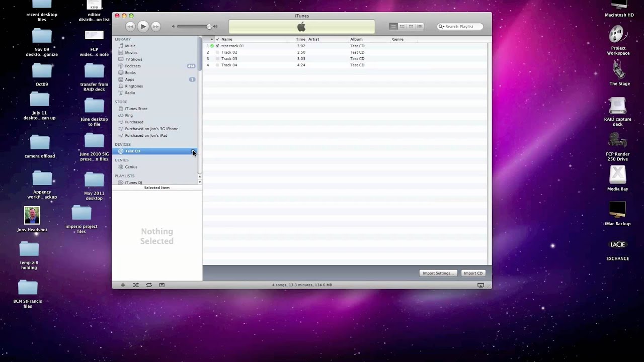Toggle all tracks via header checkmark

tap(217, 39)
